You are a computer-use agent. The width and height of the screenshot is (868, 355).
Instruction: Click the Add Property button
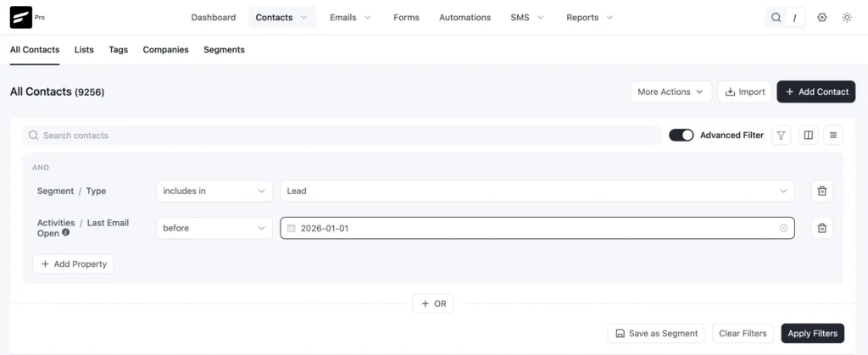tap(73, 263)
